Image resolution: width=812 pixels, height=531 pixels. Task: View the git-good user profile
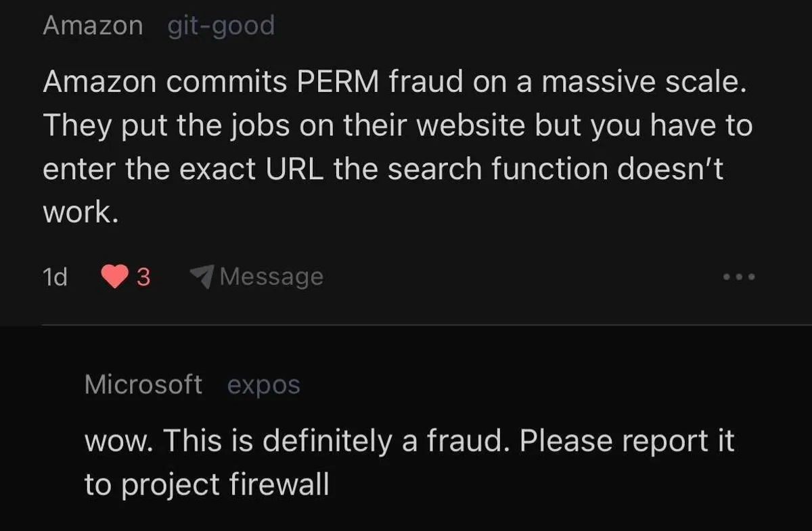point(221,26)
